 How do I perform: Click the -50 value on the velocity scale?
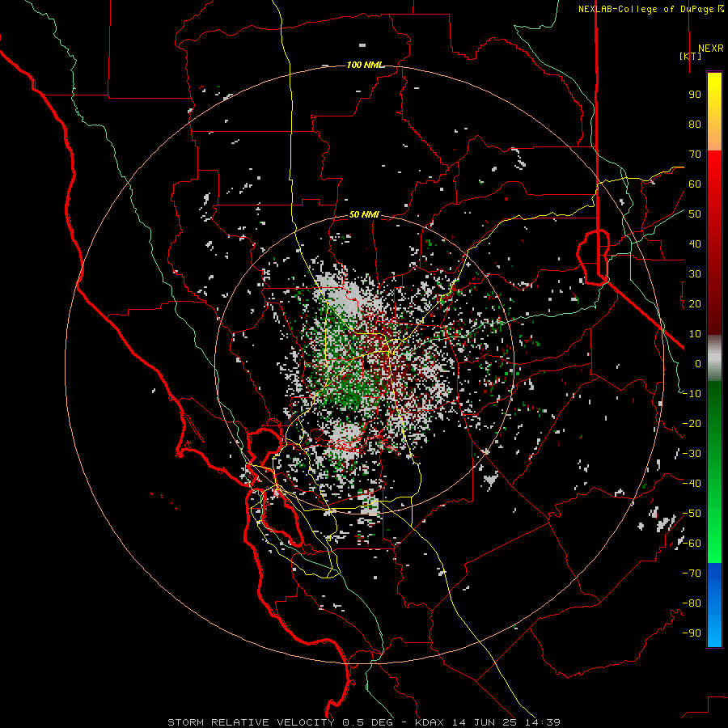pyautogui.click(x=692, y=514)
